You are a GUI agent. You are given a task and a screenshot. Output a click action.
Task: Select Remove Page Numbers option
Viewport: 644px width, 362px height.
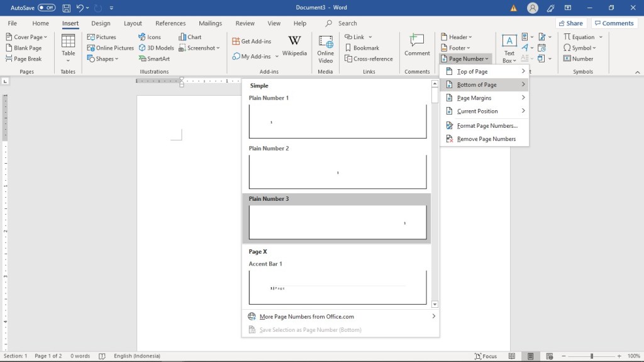[486, 139]
